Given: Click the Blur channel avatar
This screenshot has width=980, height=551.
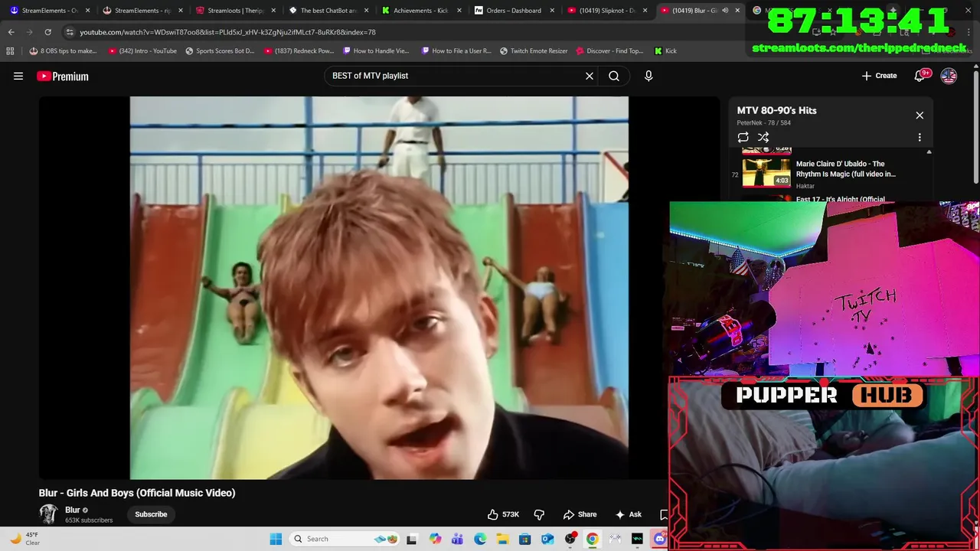Looking at the screenshot, I should [x=48, y=514].
